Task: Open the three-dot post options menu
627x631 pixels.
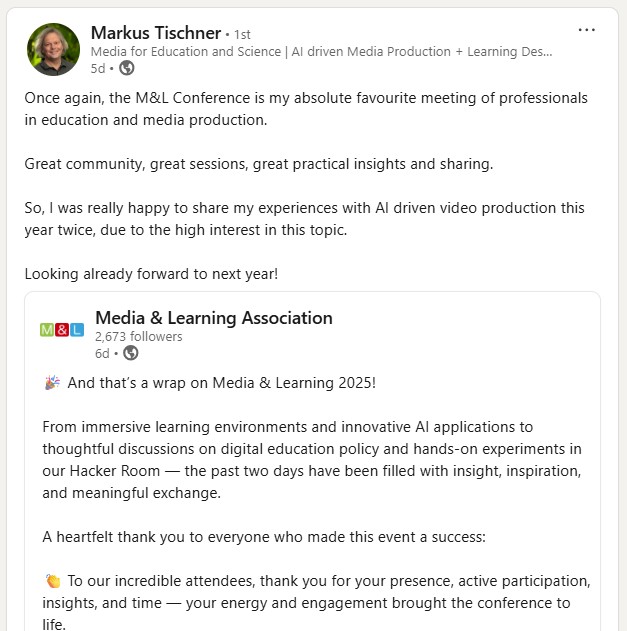Action: tap(586, 30)
